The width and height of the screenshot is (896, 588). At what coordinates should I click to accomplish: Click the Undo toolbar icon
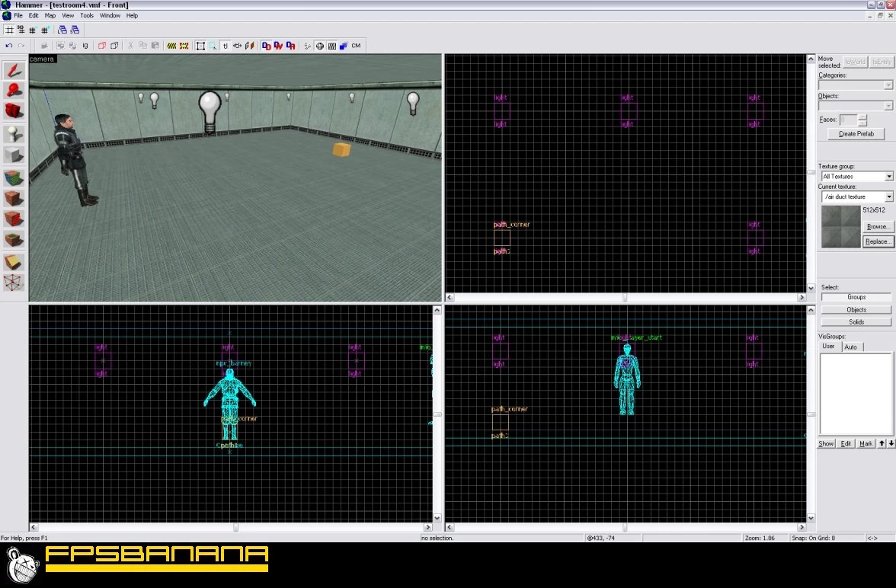9,46
